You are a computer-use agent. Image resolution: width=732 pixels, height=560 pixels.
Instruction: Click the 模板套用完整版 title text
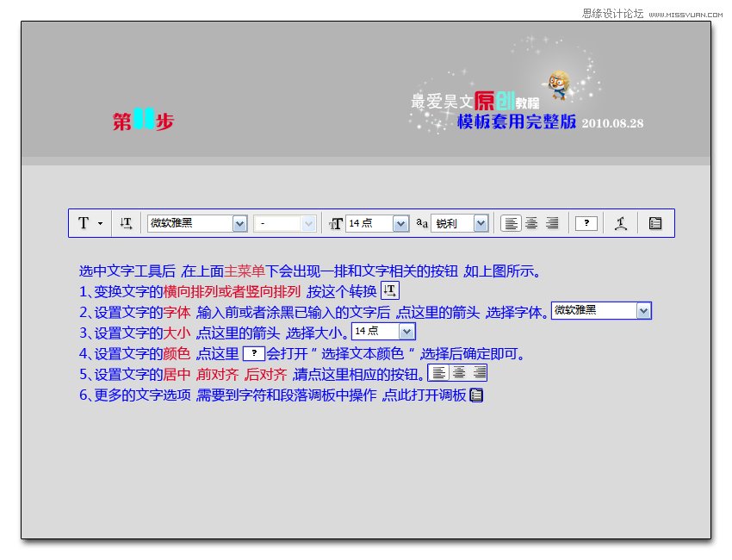click(x=517, y=121)
